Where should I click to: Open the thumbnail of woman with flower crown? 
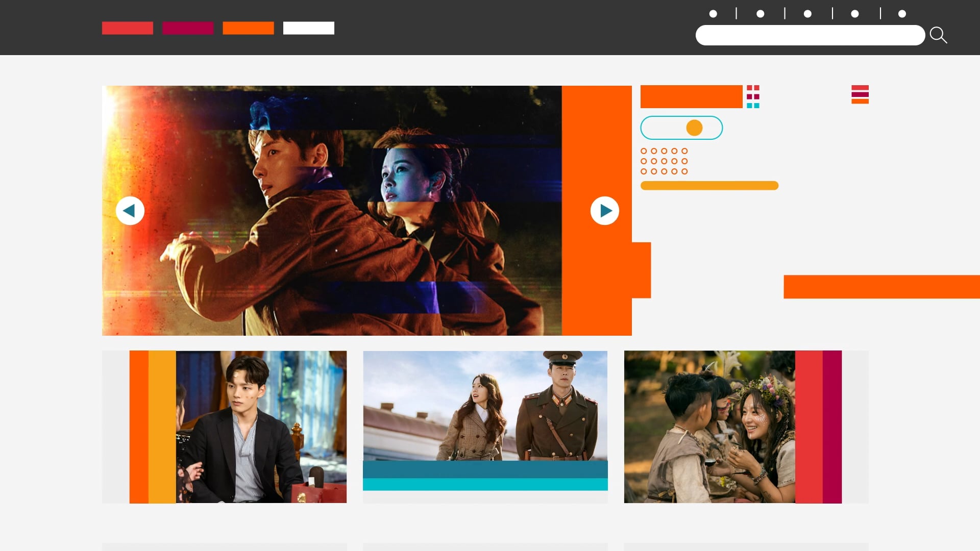(x=709, y=427)
